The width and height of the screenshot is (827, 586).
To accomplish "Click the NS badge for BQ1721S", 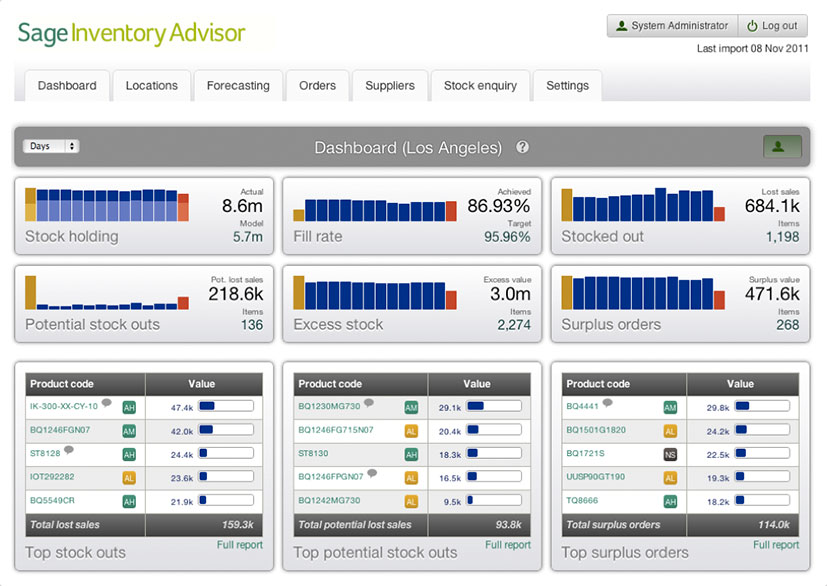I will coord(670,454).
